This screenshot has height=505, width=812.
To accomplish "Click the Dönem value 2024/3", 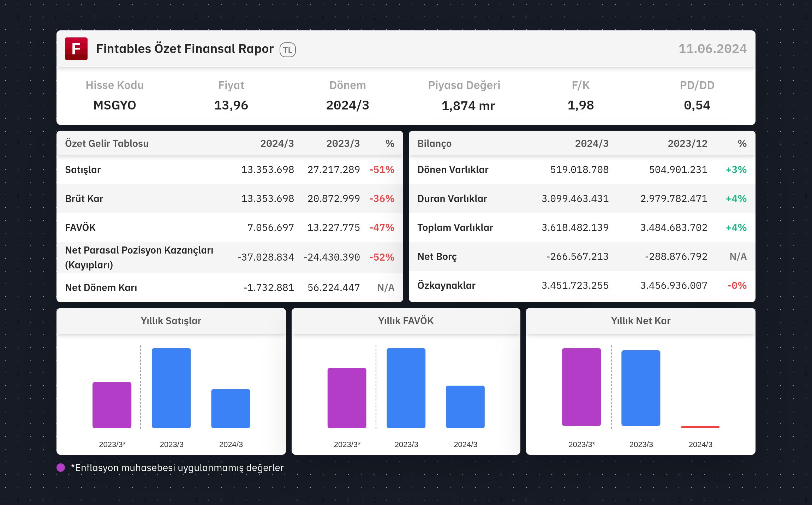I will tap(347, 105).
